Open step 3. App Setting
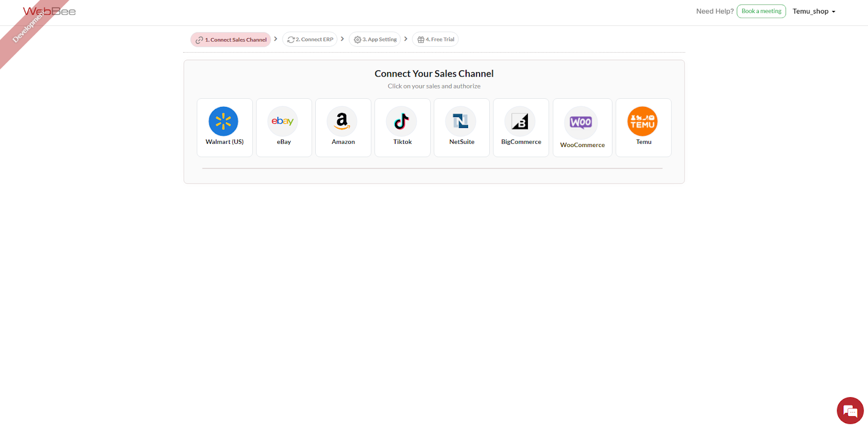This screenshot has height=426, width=868. (x=375, y=40)
